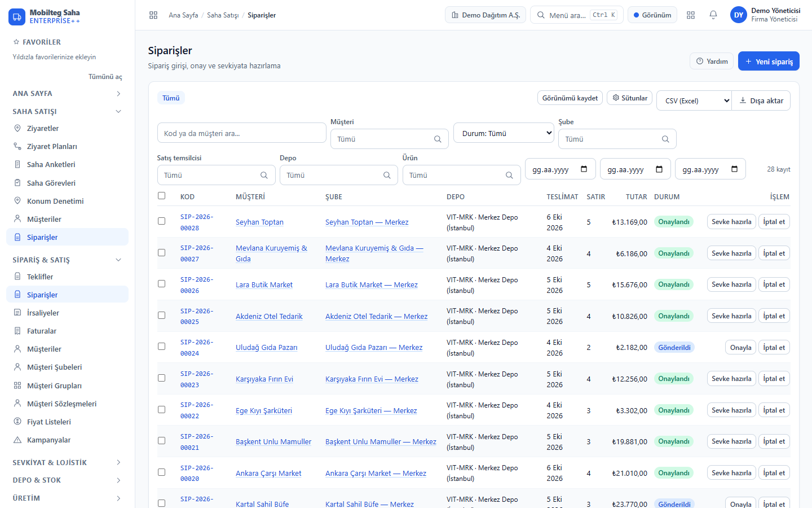The image size is (812, 508).
Task: Open Seyhan Toptan customer link
Action: click(x=259, y=222)
